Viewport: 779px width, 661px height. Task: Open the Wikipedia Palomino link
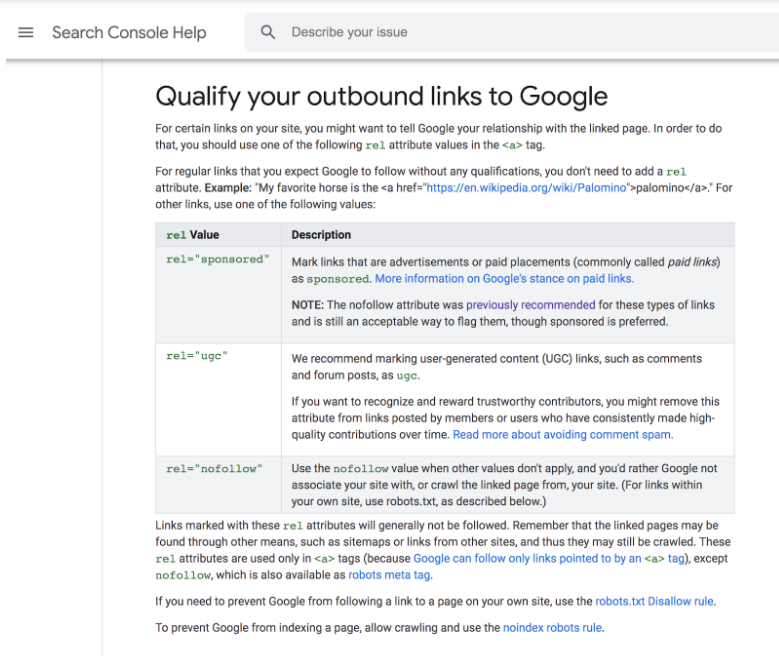point(526,188)
